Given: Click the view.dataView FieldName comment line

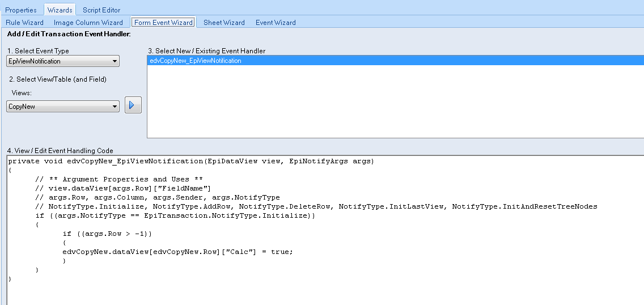Looking at the screenshot, I should 123,188.
